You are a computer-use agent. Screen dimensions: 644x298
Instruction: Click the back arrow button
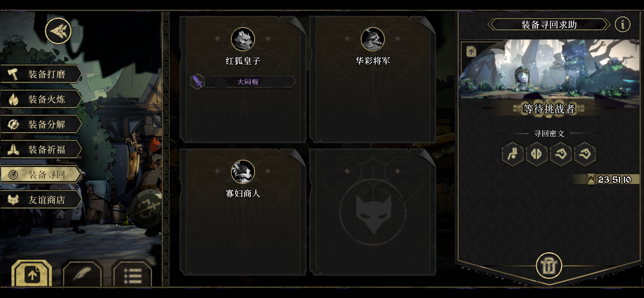point(58,31)
